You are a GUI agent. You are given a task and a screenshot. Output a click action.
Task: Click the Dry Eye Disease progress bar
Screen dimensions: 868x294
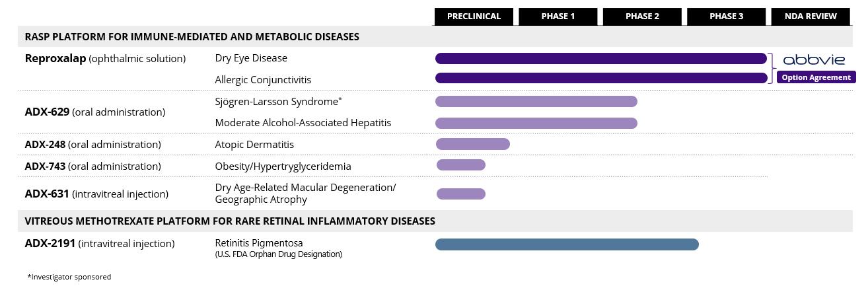(600, 59)
